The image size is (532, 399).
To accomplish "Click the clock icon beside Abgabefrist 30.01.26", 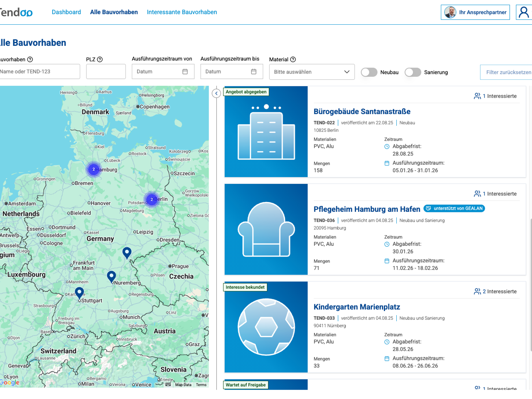I will (x=387, y=244).
